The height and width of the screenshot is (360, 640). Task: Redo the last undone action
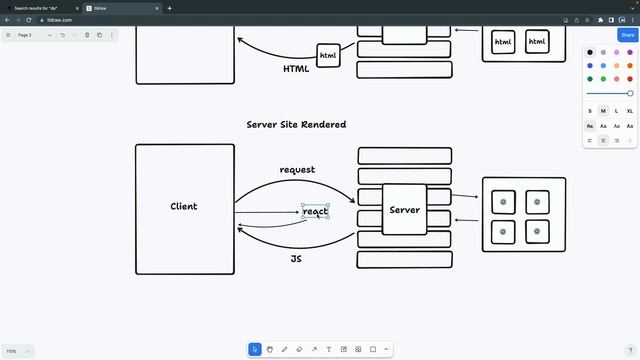(75, 35)
